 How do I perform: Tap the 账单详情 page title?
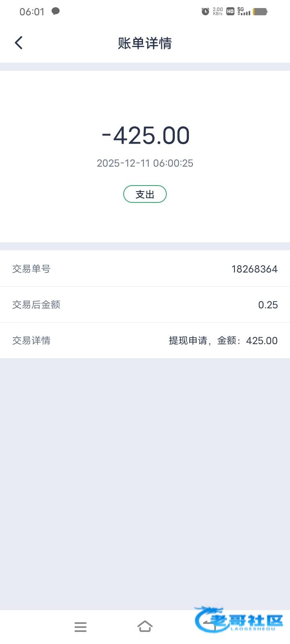[145, 43]
